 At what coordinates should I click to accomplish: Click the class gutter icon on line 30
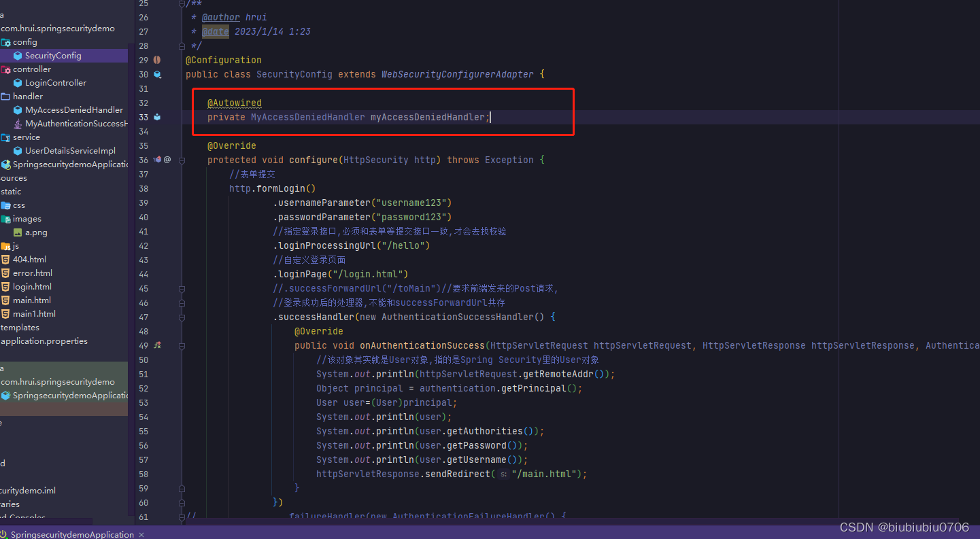pyautogui.click(x=157, y=74)
